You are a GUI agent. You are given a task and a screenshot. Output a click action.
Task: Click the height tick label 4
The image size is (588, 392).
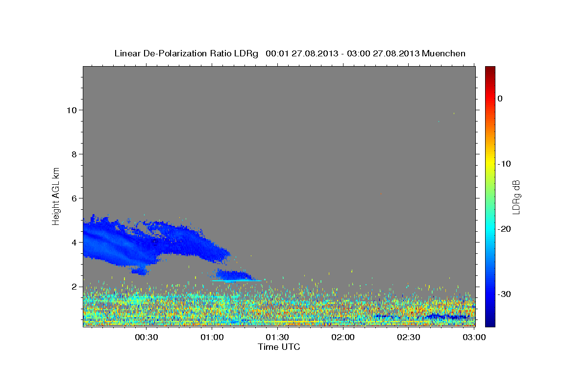point(75,242)
